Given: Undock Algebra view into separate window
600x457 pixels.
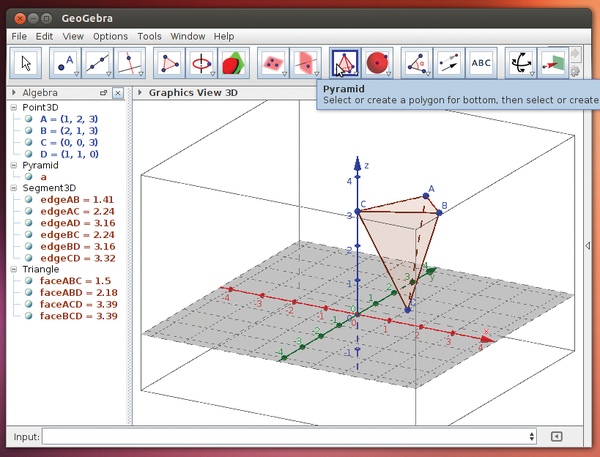Looking at the screenshot, I should pyautogui.click(x=104, y=92).
